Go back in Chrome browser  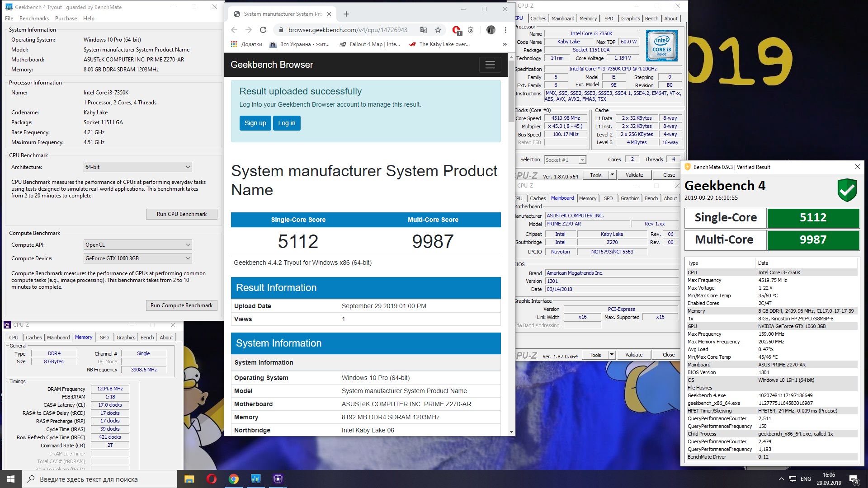(x=234, y=30)
